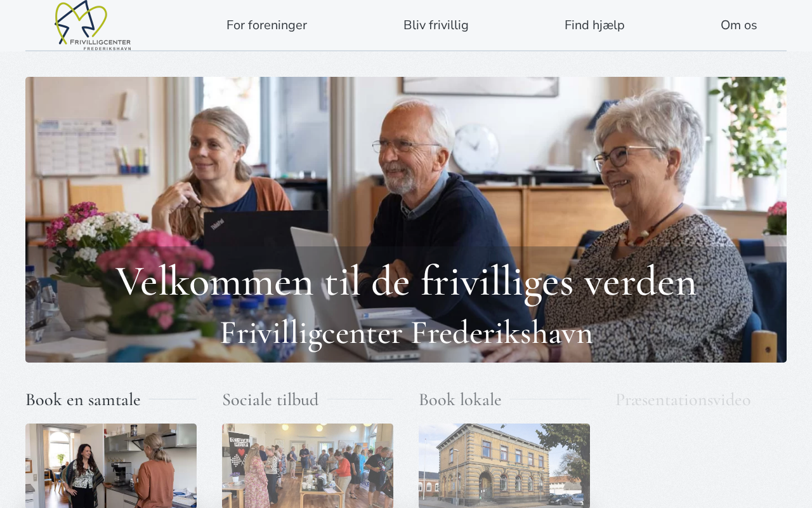Click the crowd photo under Sociale tilbud
This screenshot has width=812, height=508.
(x=308, y=465)
